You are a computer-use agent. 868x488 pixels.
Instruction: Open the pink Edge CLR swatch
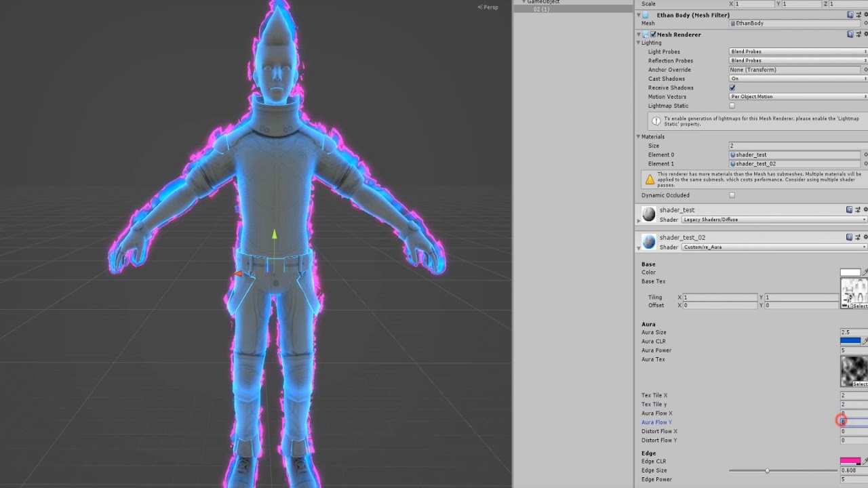(x=850, y=461)
